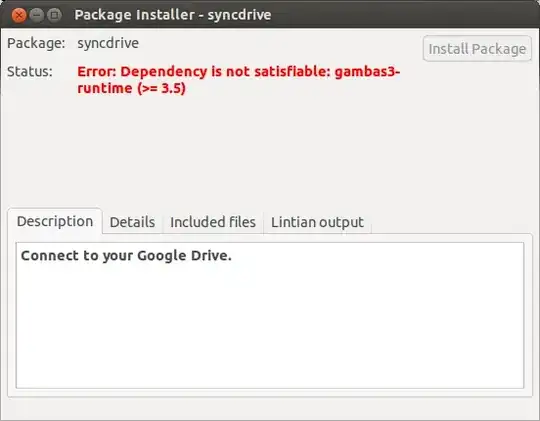Click the 'runtime (>= 3.5)' error line
Image resolution: width=540 pixels, height=421 pixels.
[131, 88]
